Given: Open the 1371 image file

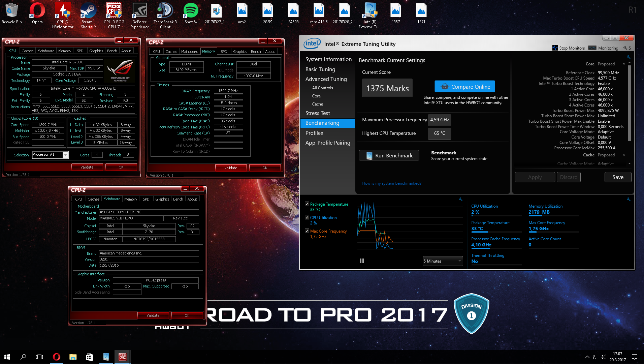Looking at the screenshot, I should (421, 13).
